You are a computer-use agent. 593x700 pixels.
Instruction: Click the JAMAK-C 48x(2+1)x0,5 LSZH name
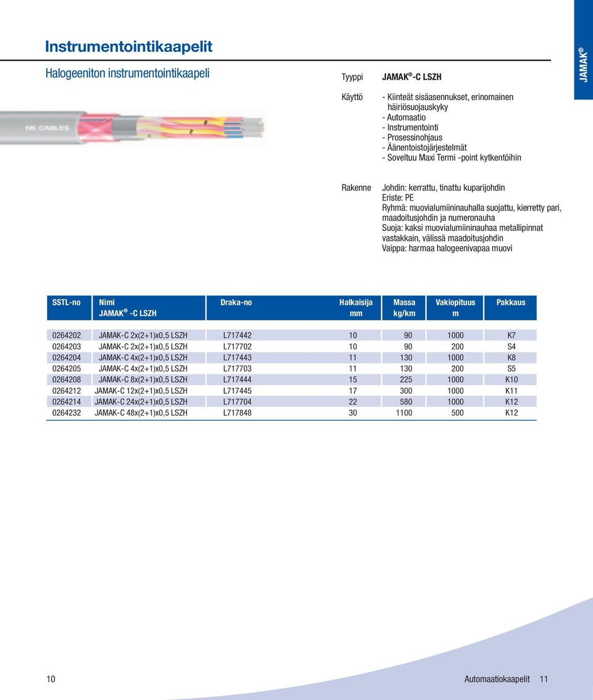[x=141, y=413]
